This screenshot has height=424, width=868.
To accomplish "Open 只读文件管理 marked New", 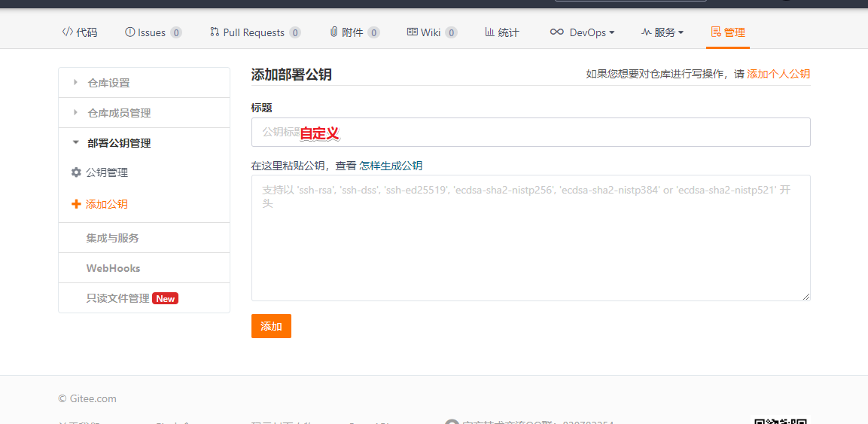I will point(118,298).
